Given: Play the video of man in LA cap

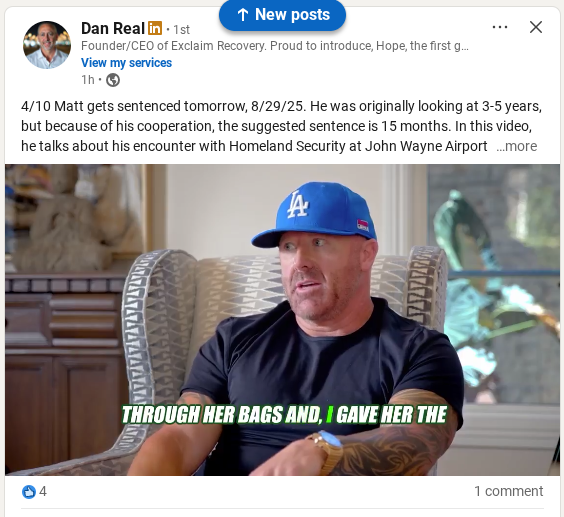Looking at the screenshot, I should (x=282, y=320).
